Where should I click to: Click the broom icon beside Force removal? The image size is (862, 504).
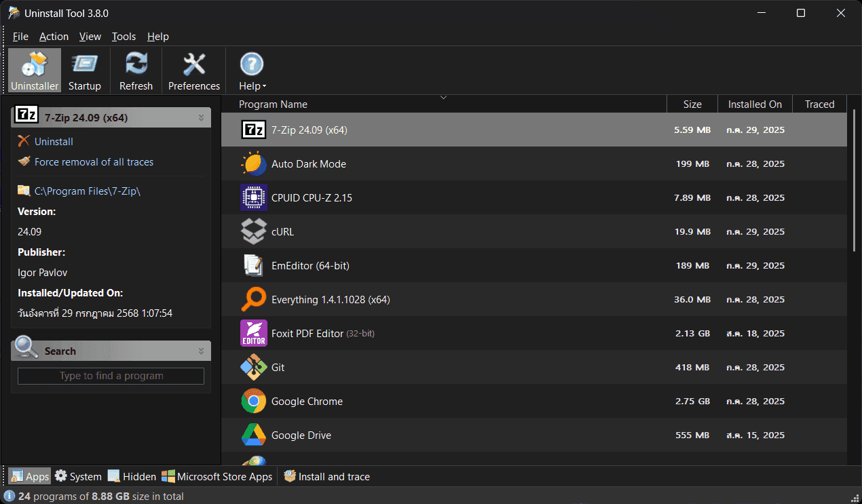pos(24,161)
